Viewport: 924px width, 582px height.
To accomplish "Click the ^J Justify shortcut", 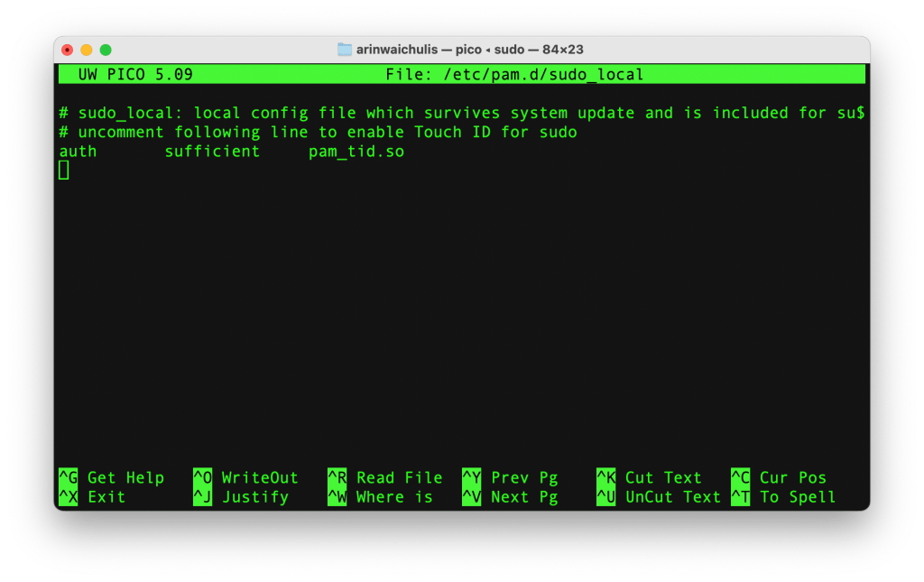I will tap(241, 496).
